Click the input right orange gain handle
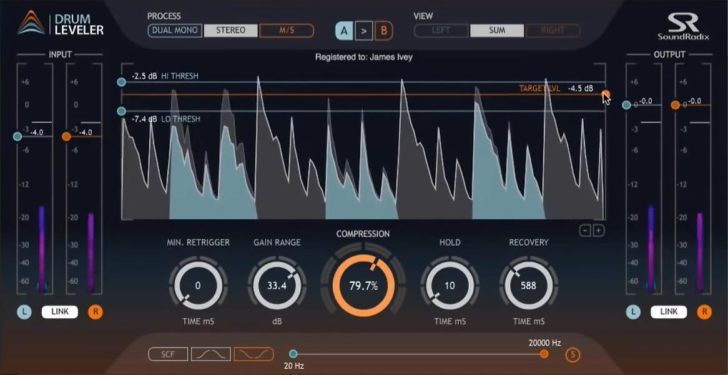Image resolution: width=728 pixels, height=375 pixels. click(x=66, y=136)
